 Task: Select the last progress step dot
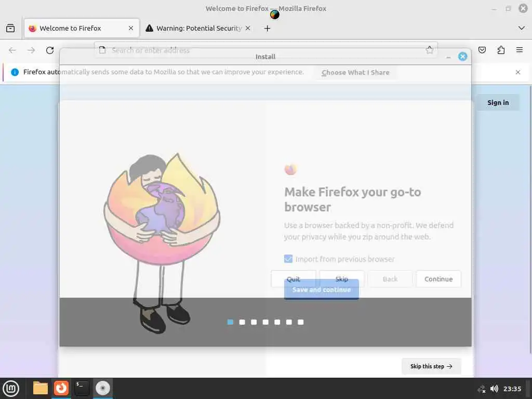301,322
